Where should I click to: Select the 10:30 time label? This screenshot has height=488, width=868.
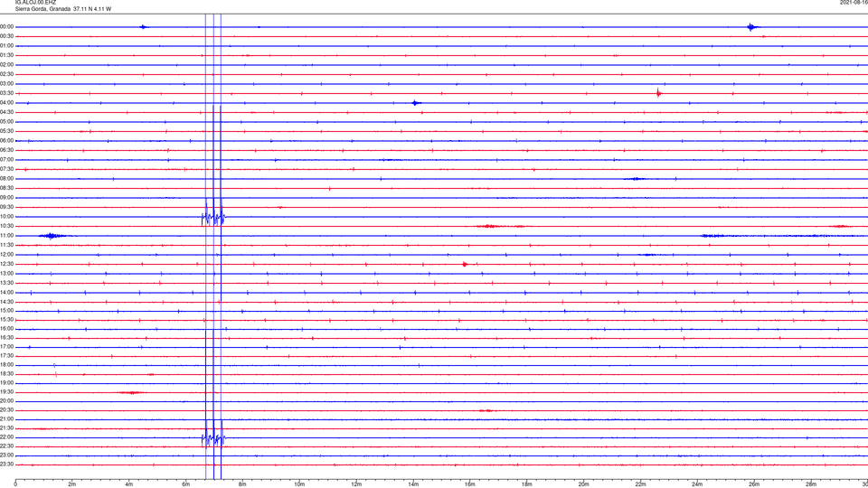(x=6, y=226)
